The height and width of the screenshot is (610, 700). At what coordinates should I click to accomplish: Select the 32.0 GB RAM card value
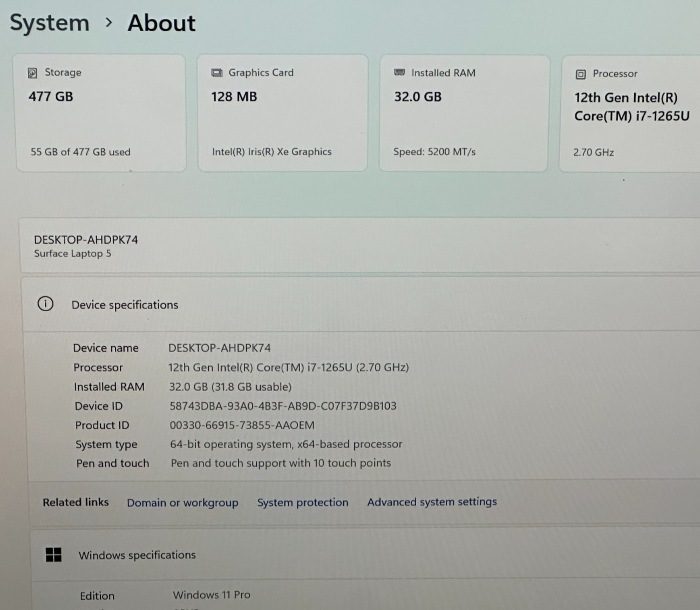click(x=418, y=97)
